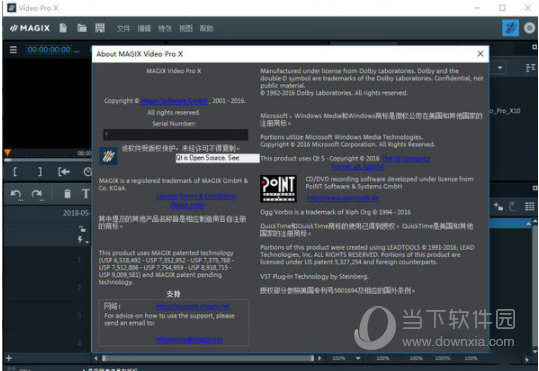
Task: Open the 文件 menu
Action: click(x=123, y=29)
